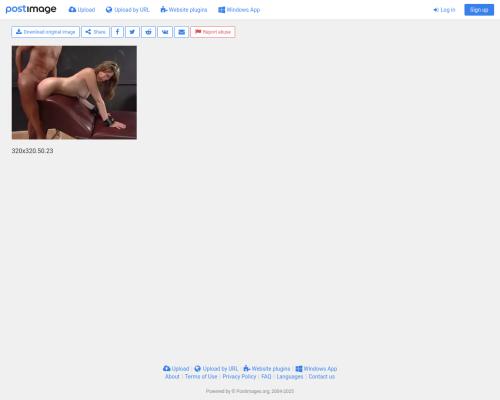Click the Sign up button
Image resolution: width=500 pixels, height=400 pixels.
click(x=479, y=10)
